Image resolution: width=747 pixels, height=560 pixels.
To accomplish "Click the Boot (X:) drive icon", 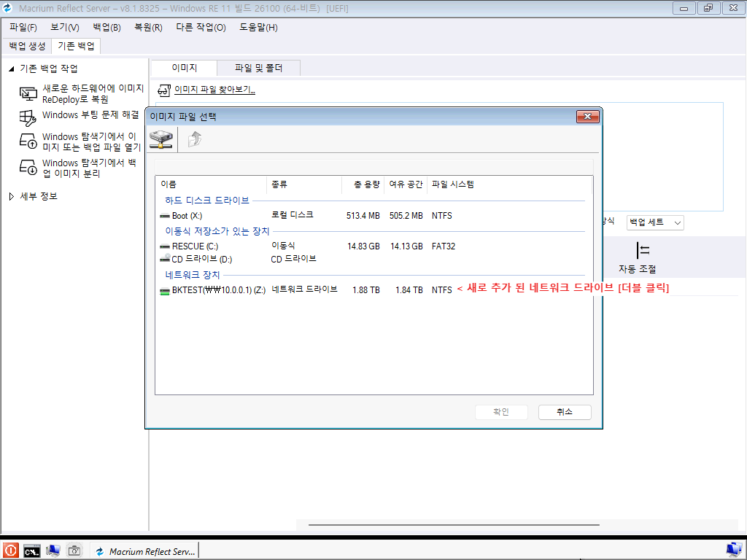I will click(x=165, y=216).
